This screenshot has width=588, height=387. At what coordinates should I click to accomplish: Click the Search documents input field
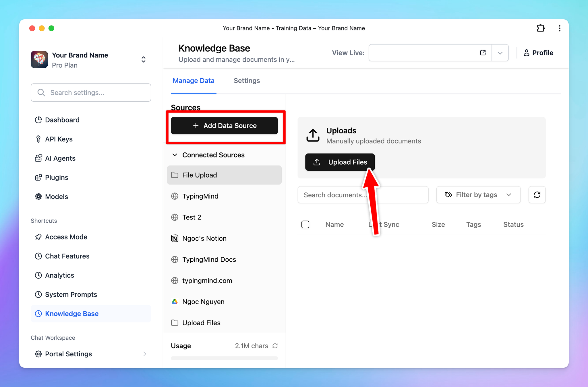(363, 195)
